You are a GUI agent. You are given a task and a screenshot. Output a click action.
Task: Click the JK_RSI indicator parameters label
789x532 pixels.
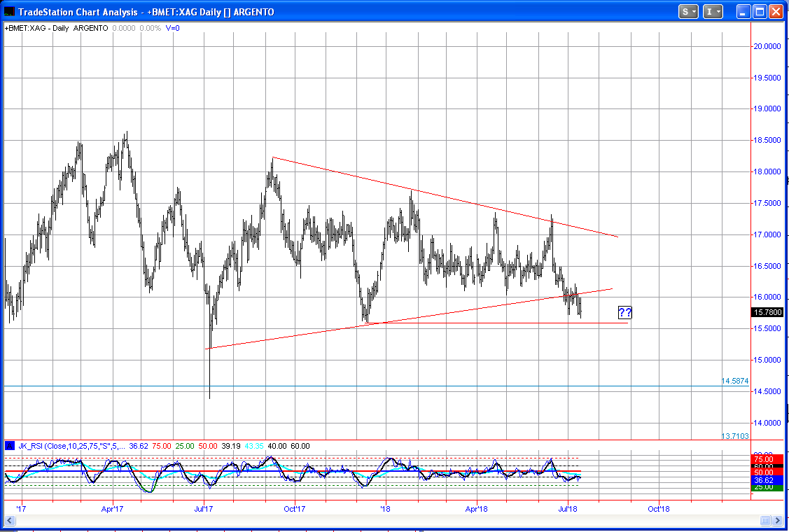(73, 446)
